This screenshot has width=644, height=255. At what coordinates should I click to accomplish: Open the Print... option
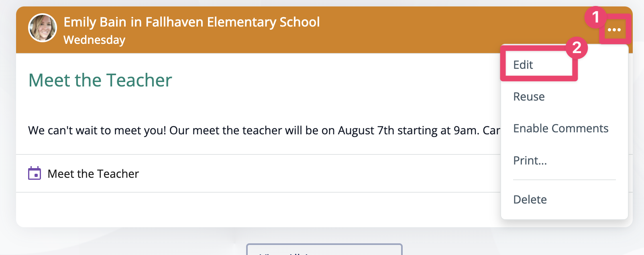click(x=530, y=160)
